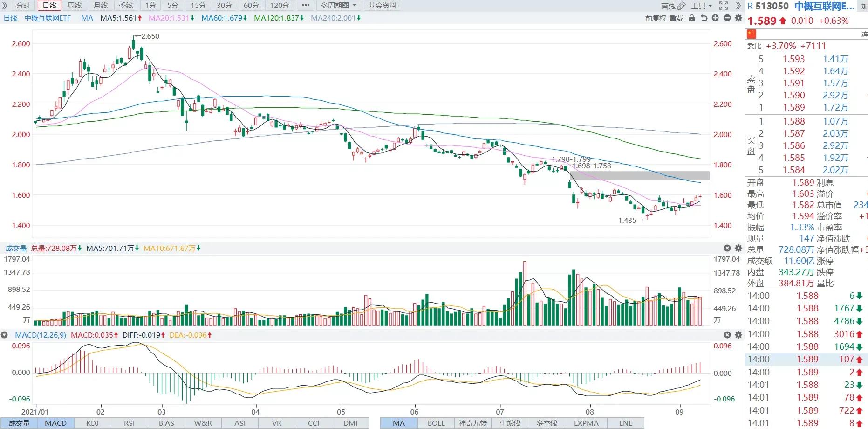This screenshot has width=868, height=429.
Task: Open the more periods ellipsis button
Action: pos(305,6)
